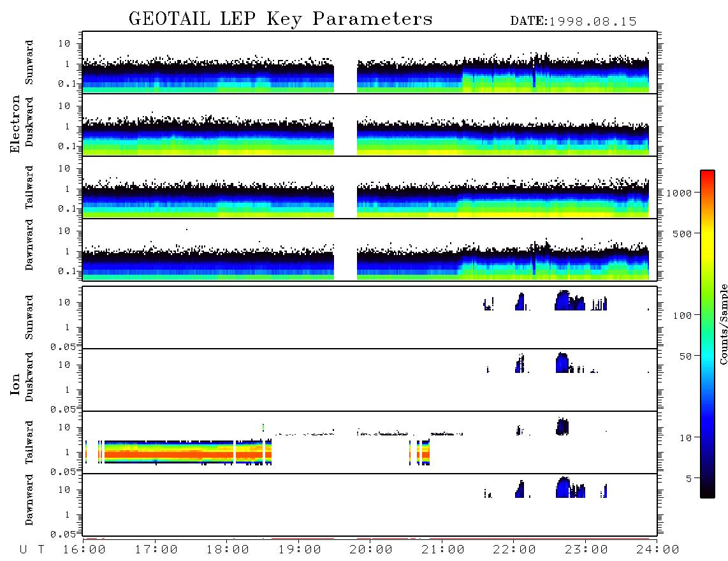Click the Electron 'Tailward' panel label
The image size is (728, 561).
click(x=29, y=187)
